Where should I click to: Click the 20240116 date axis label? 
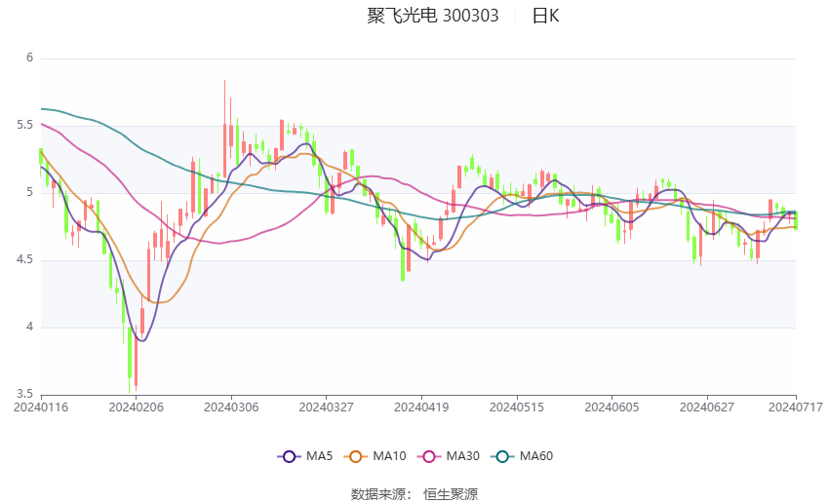coord(41,407)
